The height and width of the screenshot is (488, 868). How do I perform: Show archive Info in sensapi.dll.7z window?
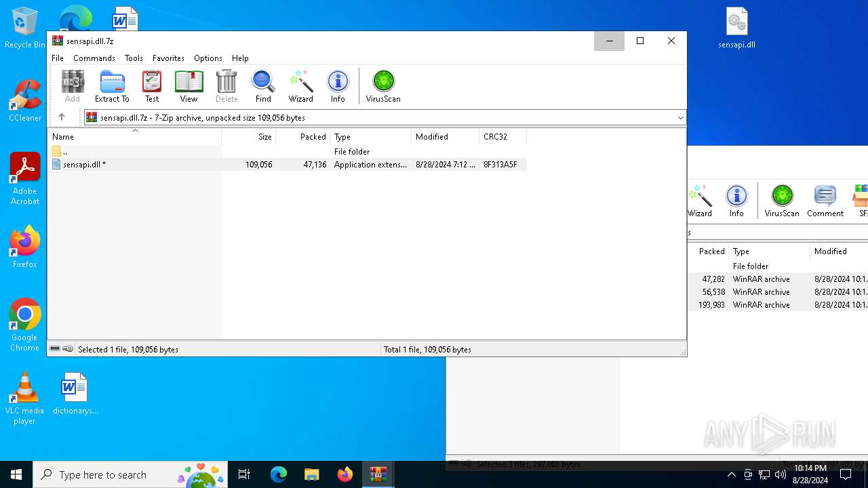point(338,86)
